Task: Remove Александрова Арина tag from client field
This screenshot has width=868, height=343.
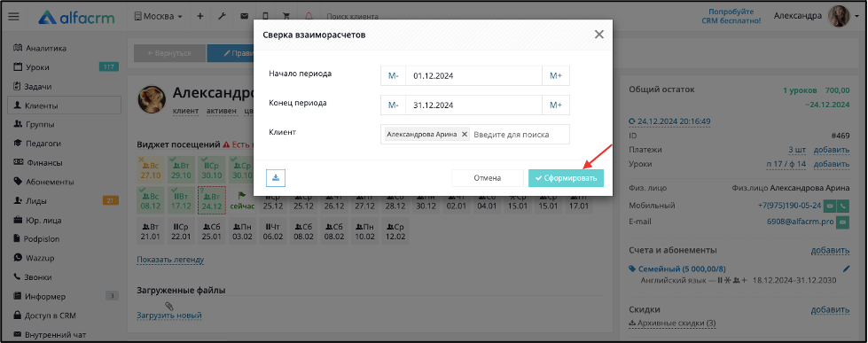Action: tap(465, 135)
